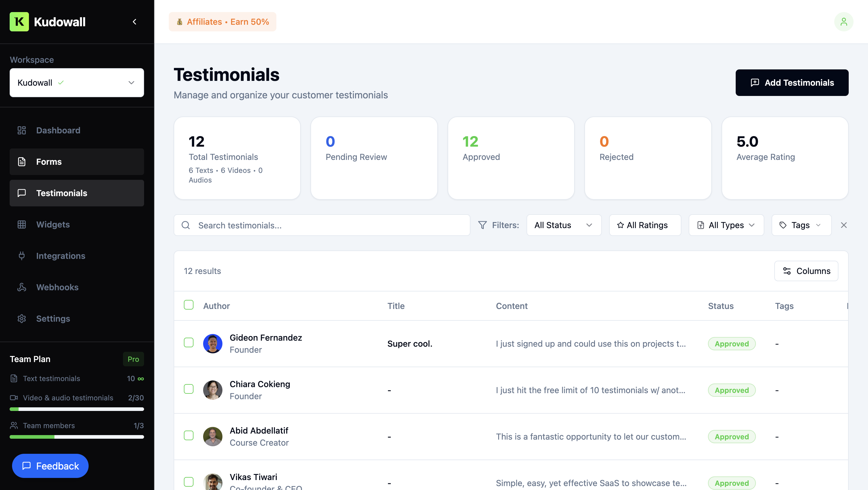Image resolution: width=868 pixels, height=490 pixels.
Task: Open Settings gear icon in sidebar
Action: tap(22, 318)
